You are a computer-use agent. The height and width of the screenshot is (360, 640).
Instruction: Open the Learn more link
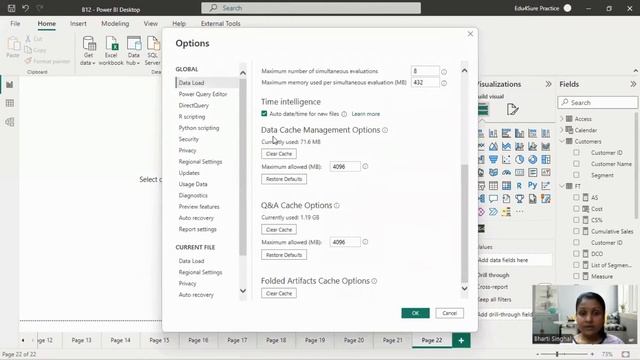366,114
